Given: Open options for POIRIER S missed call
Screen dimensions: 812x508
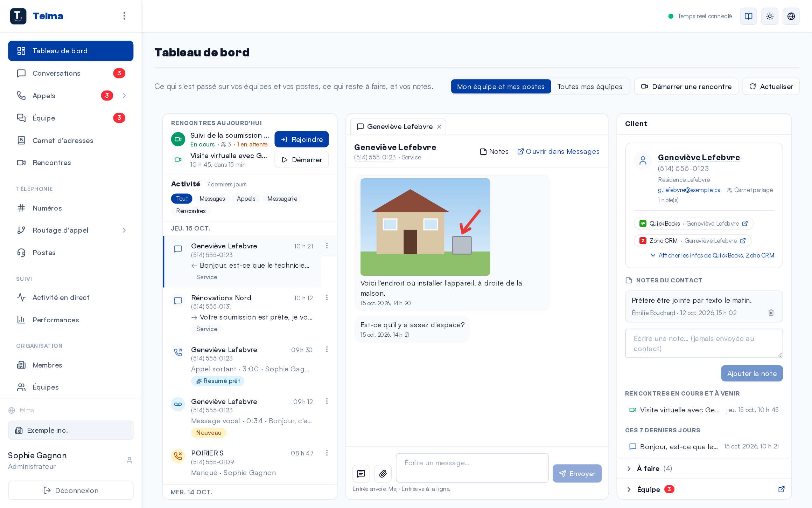Looking at the screenshot, I should click(327, 453).
